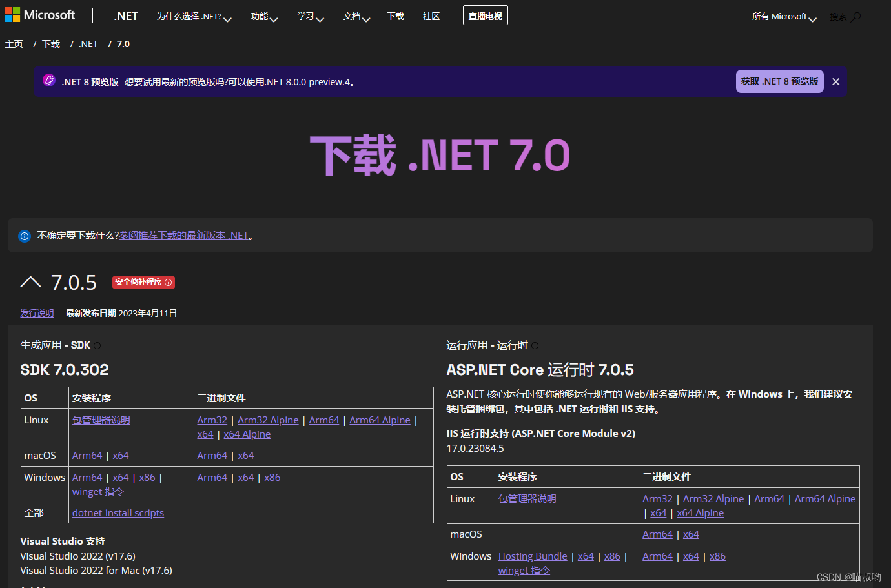Click the .NET 8 preview banner icon
The width and height of the screenshot is (891, 588).
click(x=49, y=80)
